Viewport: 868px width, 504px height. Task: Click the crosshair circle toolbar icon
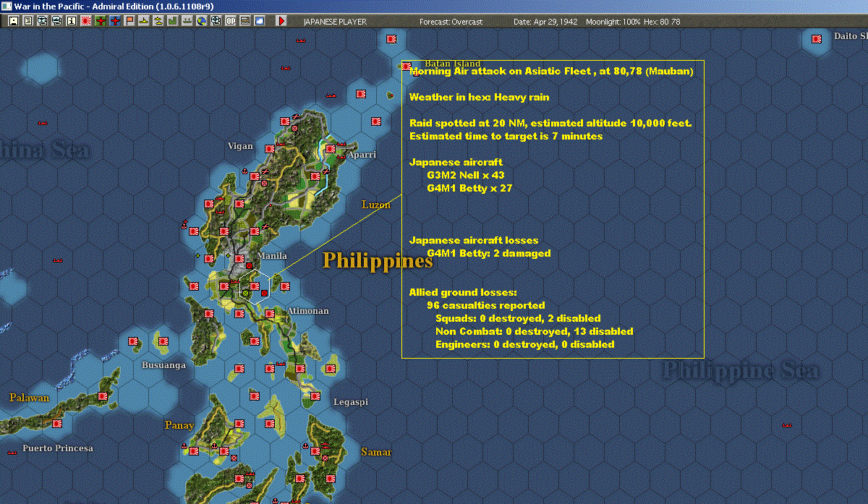216,22
